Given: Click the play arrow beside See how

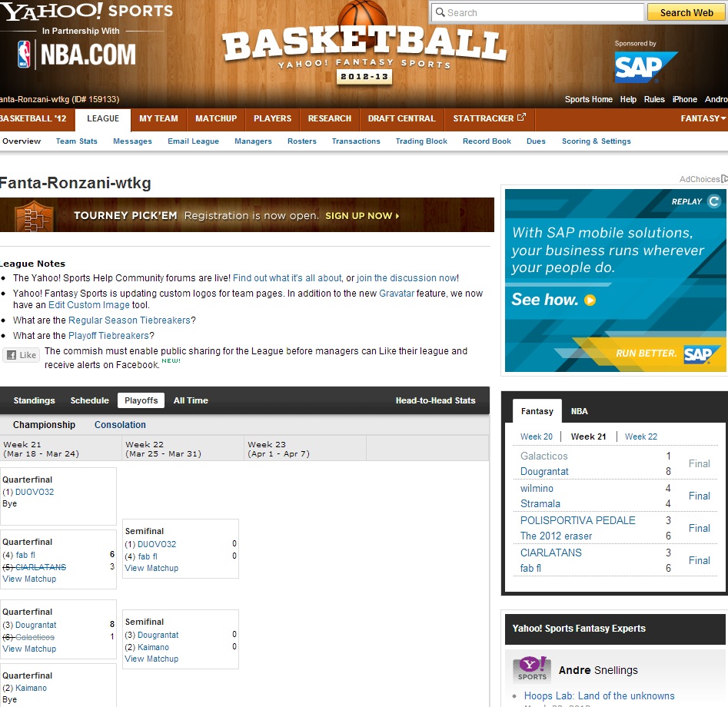Looking at the screenshot, I should click(x=590, y=300).
